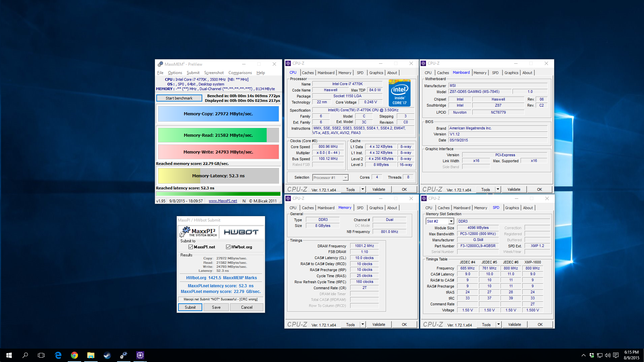The width and height of the screenshot is (644, 362).
Task: Open Tools dropdown arrow in Memory window
Action: pyautogui.click(x=363, y=324)
